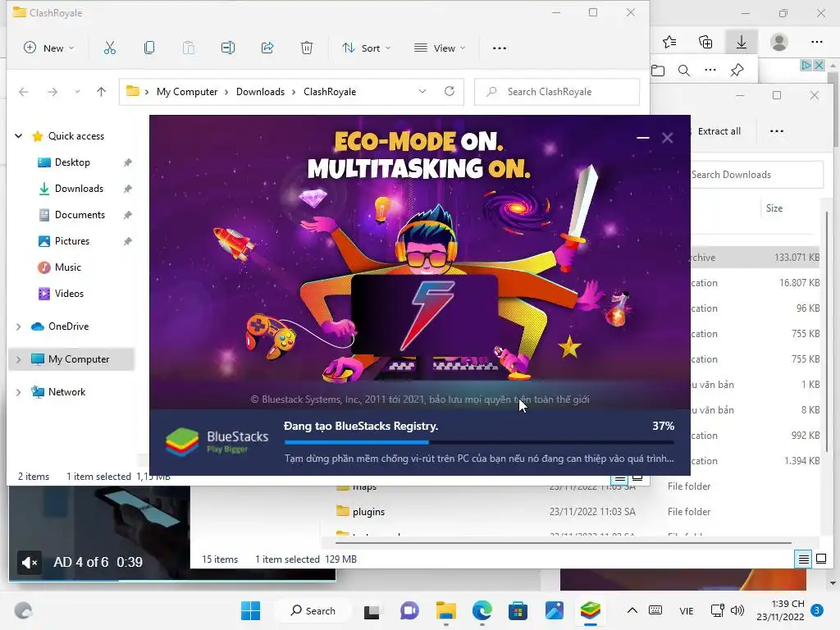Image resolution: width=840 pixels, height=630 pixels.
Task: Select Desktop in Quick access
Action: (72, 162)
